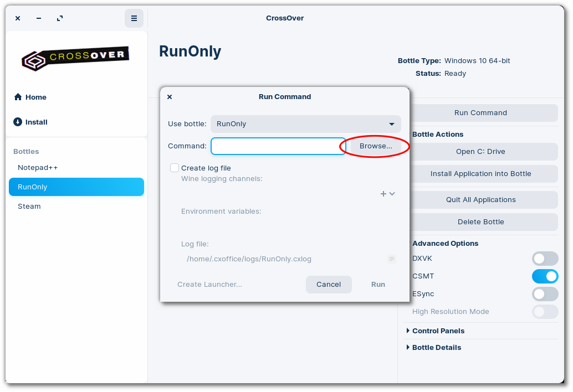Click the Delete Bottle button

click(x=480, y=222)
